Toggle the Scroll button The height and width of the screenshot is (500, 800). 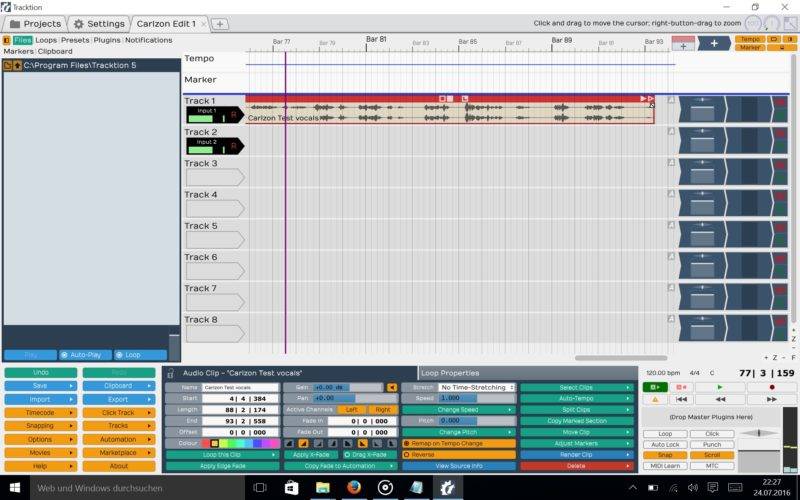711,455
